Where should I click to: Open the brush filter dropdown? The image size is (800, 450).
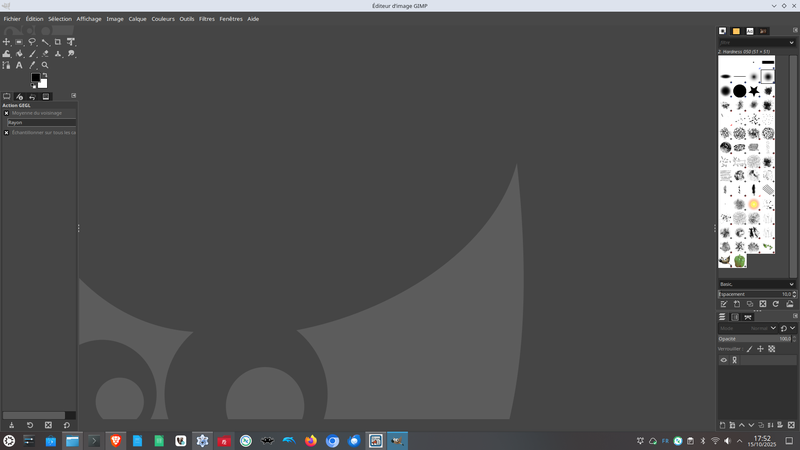tap(757, 43)
